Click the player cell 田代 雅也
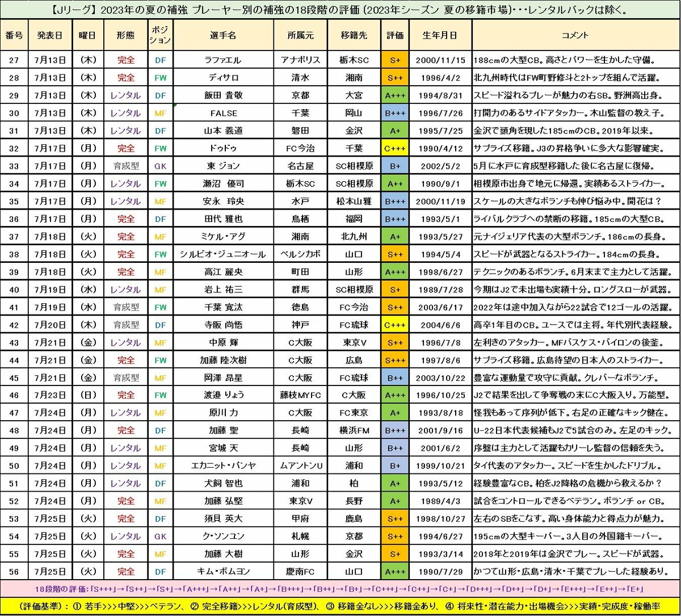 (x=222, y=219)
